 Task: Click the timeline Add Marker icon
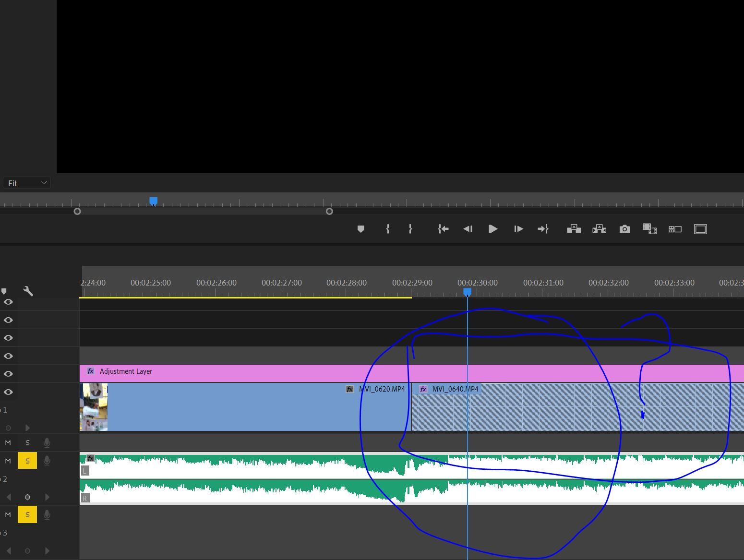click(x=4, y=291)
